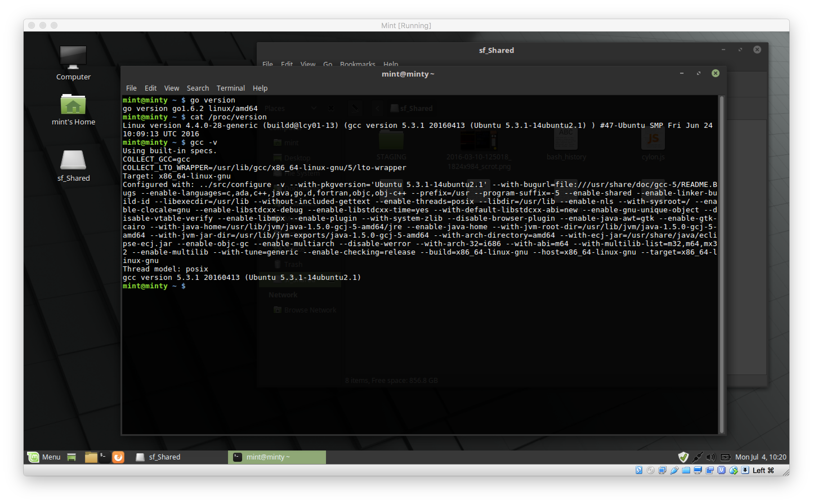
Task: Click the 'Thread model: posix' output line
Action: point(165,269)
